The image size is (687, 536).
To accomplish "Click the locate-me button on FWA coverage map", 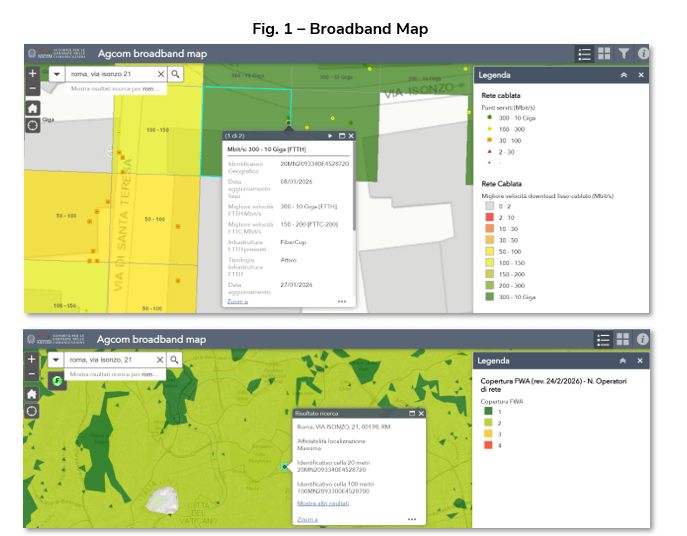I will 32,410.
